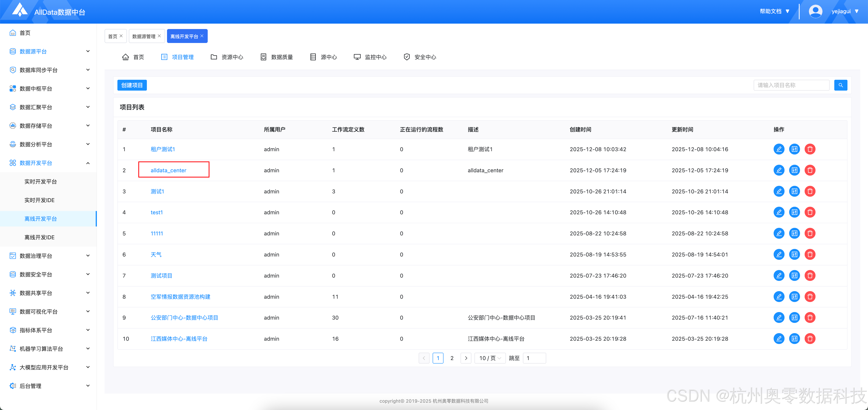Open the 空军情报数据资源池构建 project link
Image resolution: width=868 pixels, height=410 pixels.
click(x=180, y=297)
